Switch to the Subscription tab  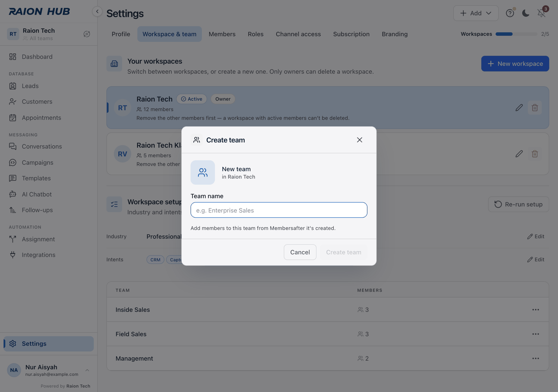(351, 34)
